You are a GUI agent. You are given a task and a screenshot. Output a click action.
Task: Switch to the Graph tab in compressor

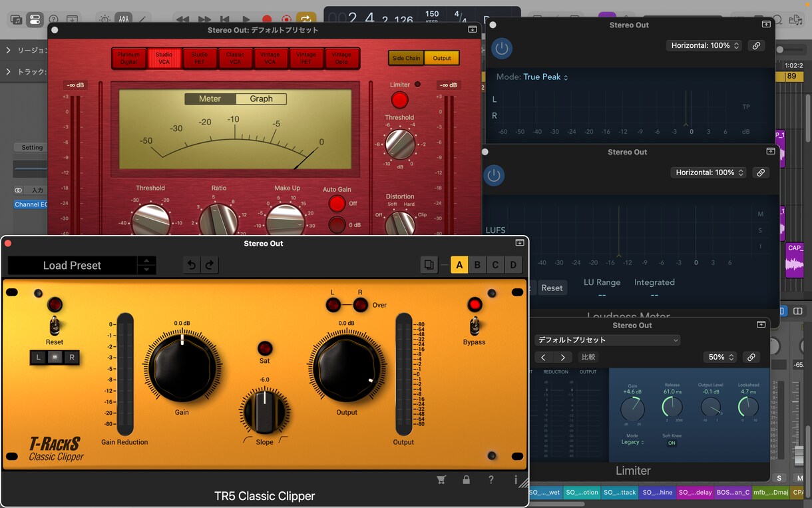click(x=261, y=99)
